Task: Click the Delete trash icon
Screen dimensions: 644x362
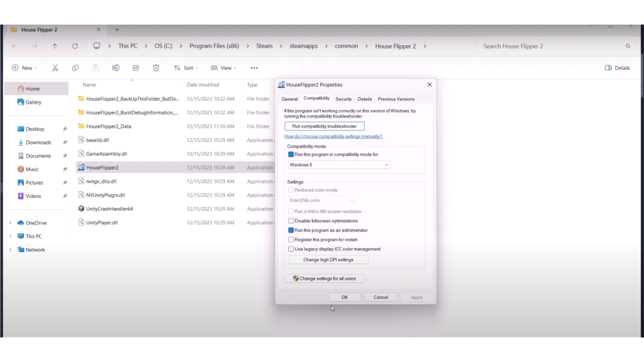Action: coord(156,68)
